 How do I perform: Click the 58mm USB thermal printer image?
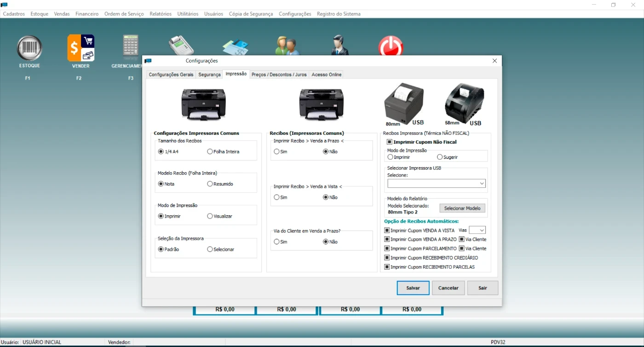464,104
